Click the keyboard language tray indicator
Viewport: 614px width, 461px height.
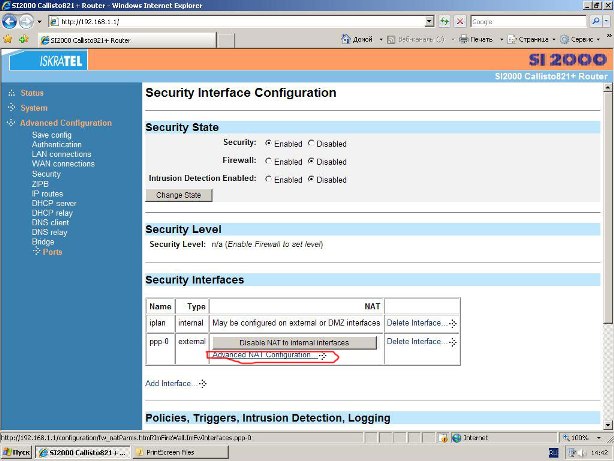[x=553, y=453]
